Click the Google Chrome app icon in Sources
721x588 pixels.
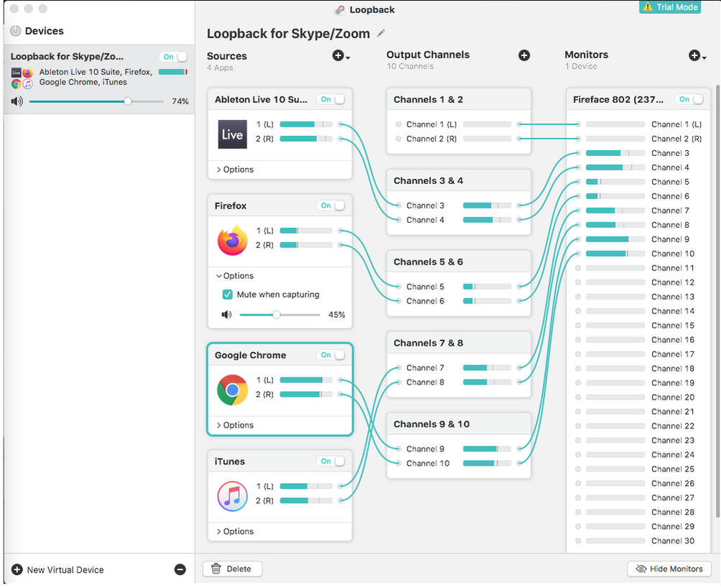tap(232, 390)
